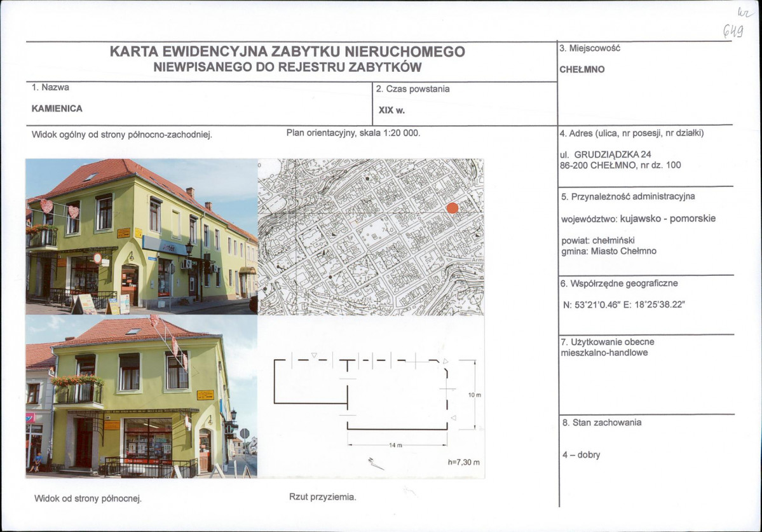Open the ground floor plan drawing
762x532 pixels.
click(371, 397)
